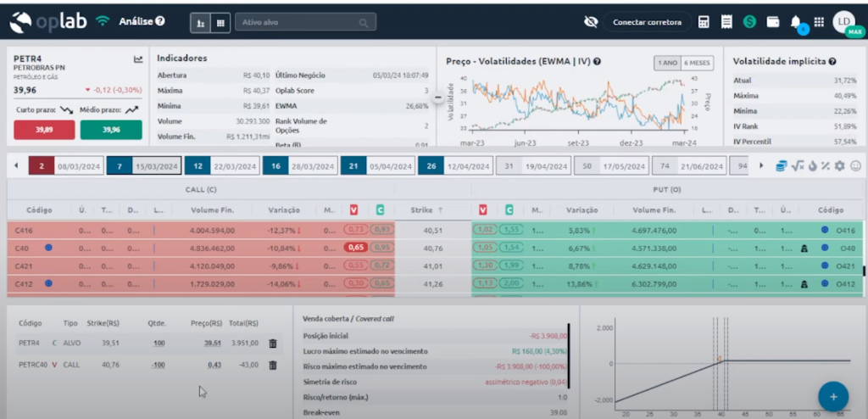The height and width of the screenshot is (419, 868).
Task: Open the LD user profile menu
Action: [x=843, y=22]
